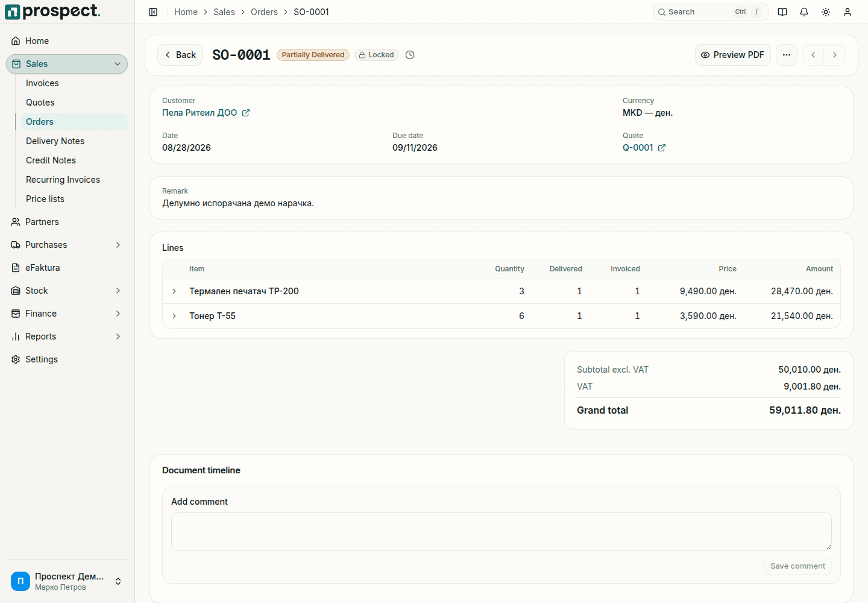Open Delivery Notes in the sidebar
The image size is (868, 603).
74,141
